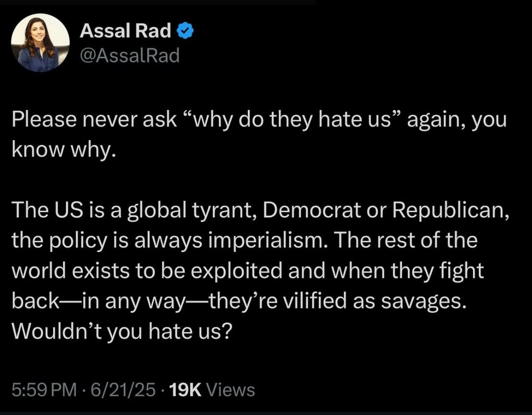View the 19K view count
Image resolution: width=532 pixels, height=415 pixels.
(185, 390)
